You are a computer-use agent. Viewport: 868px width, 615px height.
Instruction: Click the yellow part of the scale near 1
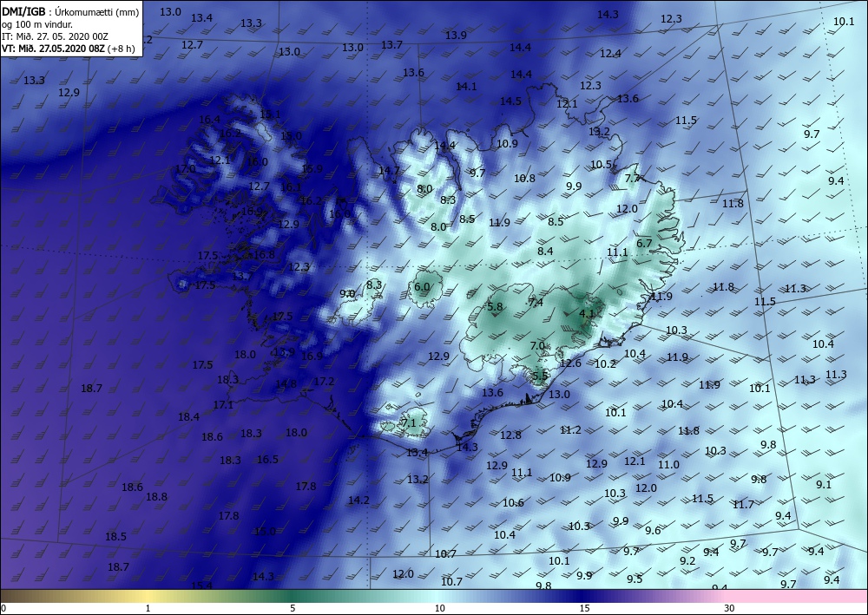coord(148,596)
